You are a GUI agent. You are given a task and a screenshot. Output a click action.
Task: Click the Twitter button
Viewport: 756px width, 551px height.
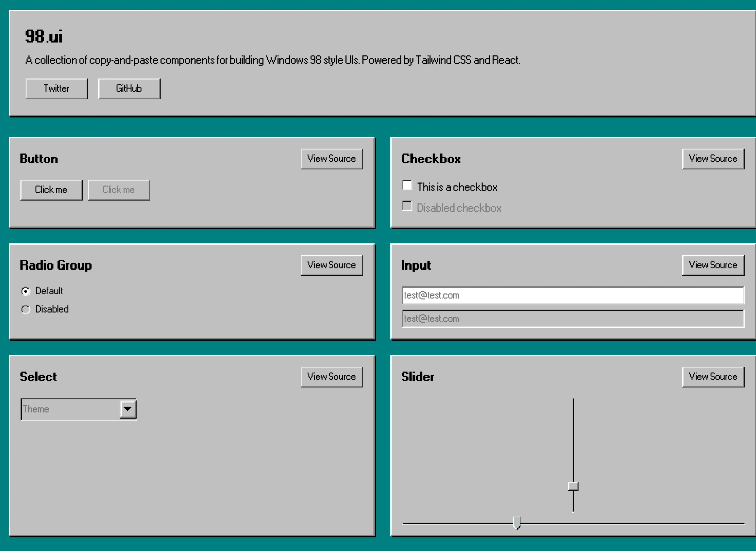click(56, 89)
